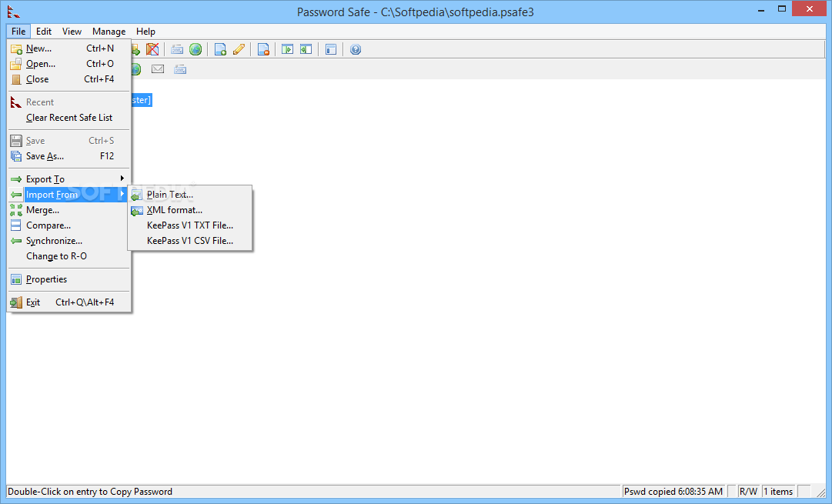Screen dimensions: 832x504
Task: Click the Browse to URL globe icon in main toolbar
Action: pyautogui.click(x=195, y=49)
